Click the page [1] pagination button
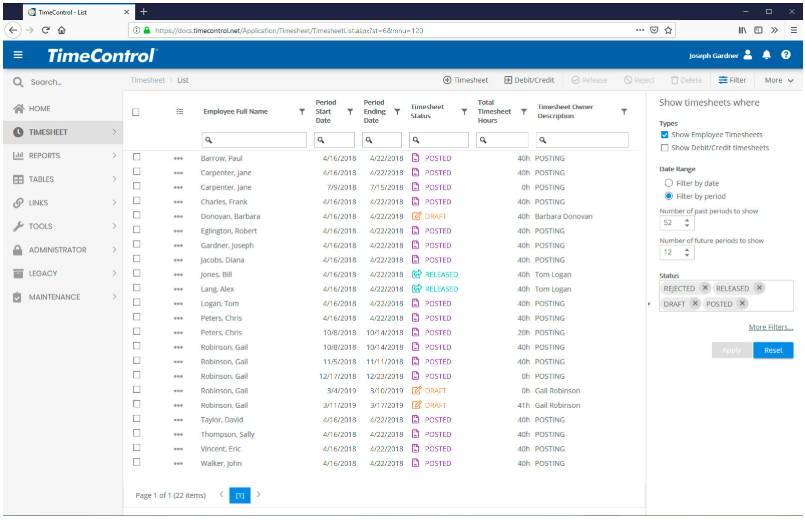The image size is (805, 520). [240, 495]
